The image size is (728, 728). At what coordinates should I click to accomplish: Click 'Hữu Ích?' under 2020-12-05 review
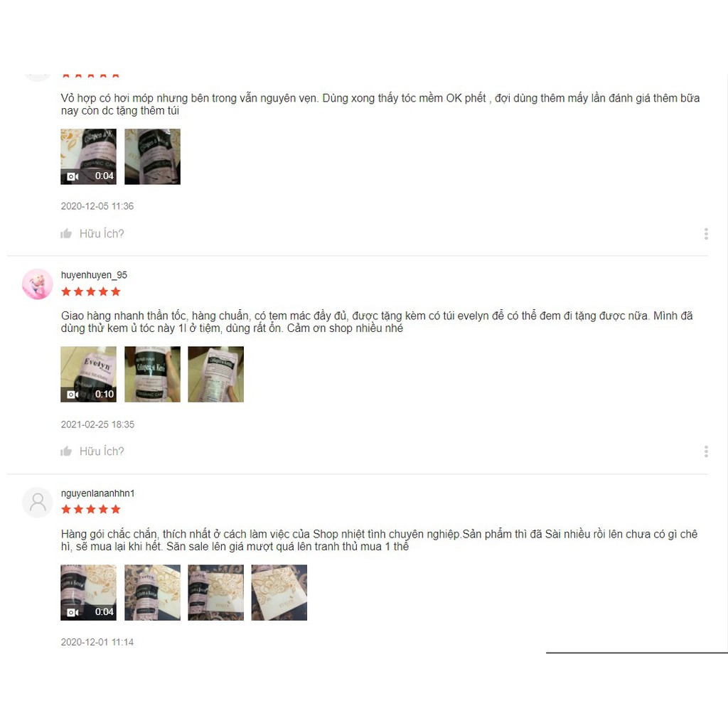click(x=102, y=233)
